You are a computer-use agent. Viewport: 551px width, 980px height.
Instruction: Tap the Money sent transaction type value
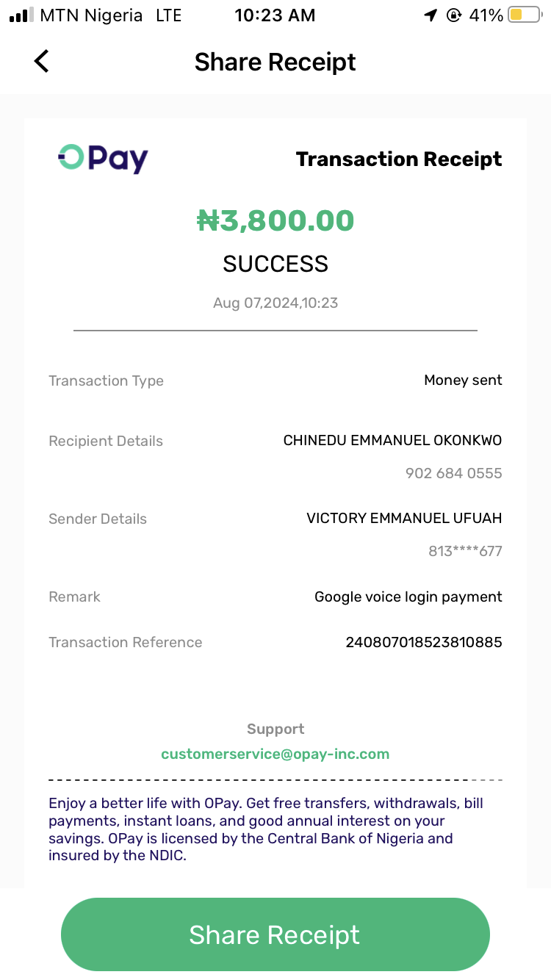coord(463,381)
